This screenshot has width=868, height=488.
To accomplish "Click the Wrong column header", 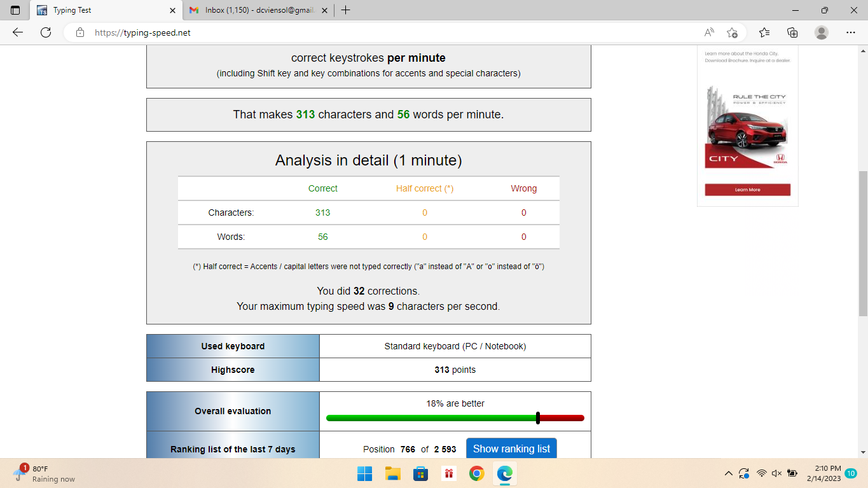I will [x=524, y=188].
